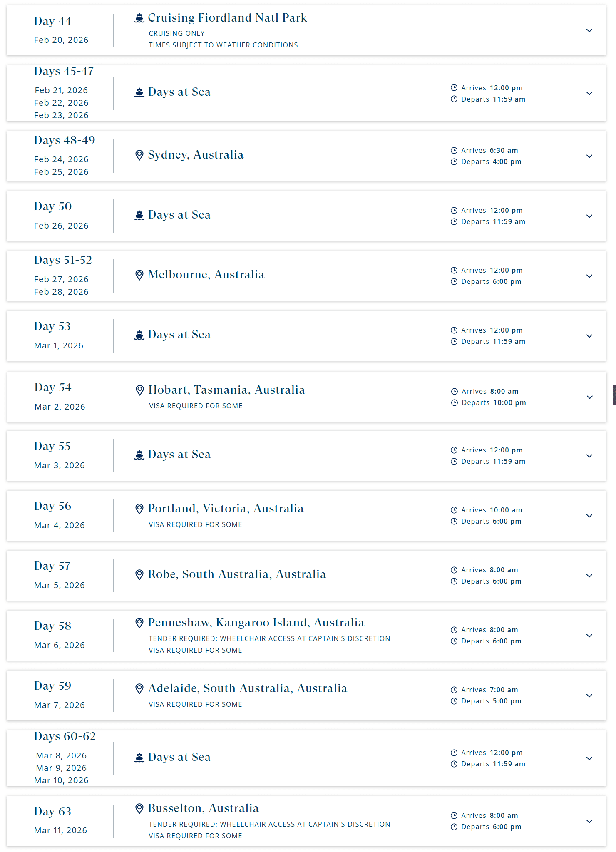Open the Busselton, Australia port title
The height and width of the screenshot is (852, 616).
tap(204, 808)
